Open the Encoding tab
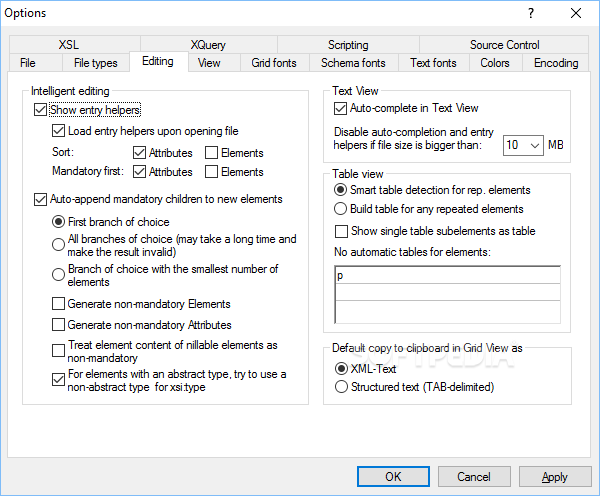The height and width of the screenshot is (496, 600). (556, 63)
